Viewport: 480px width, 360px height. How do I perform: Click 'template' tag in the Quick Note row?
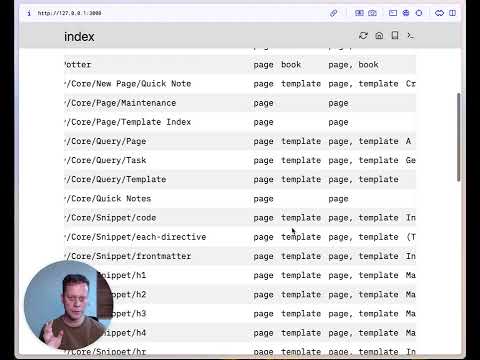[x=301, y=84]
